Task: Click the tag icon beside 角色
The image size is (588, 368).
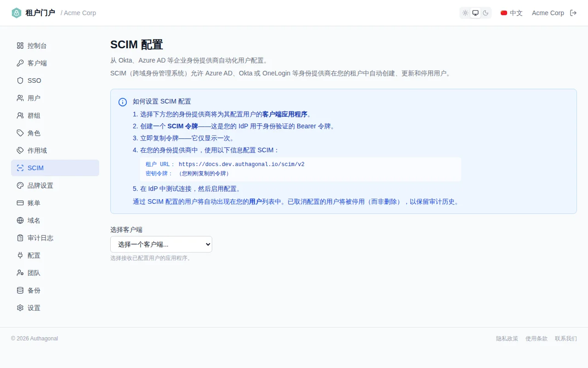Action: pos(20,133)
